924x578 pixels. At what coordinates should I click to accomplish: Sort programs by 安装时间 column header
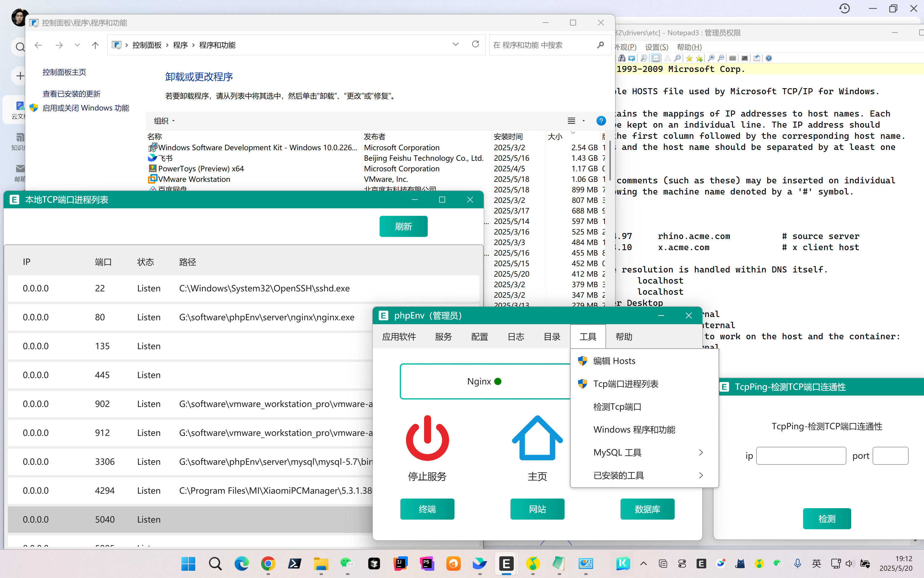coord(508,136)
